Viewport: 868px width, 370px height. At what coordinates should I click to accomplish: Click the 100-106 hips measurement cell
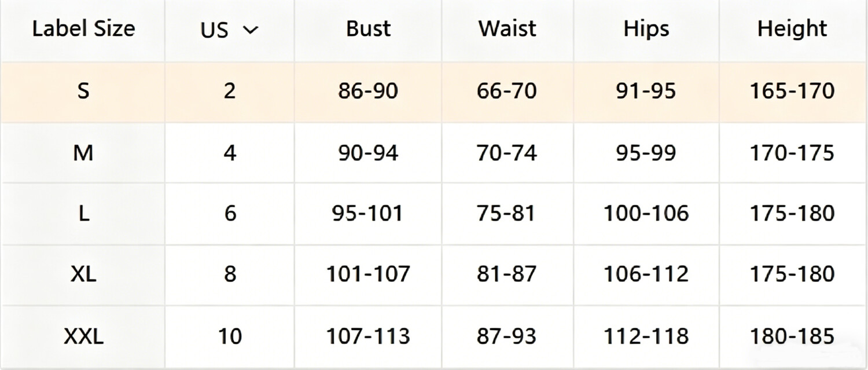point(646,214)
